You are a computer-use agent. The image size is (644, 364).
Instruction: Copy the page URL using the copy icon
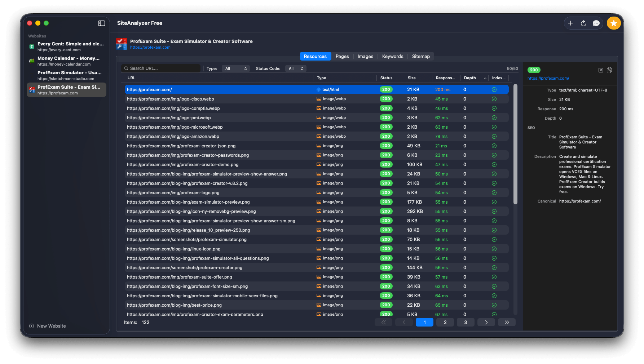pyautogui.click(x=609, y=70)
